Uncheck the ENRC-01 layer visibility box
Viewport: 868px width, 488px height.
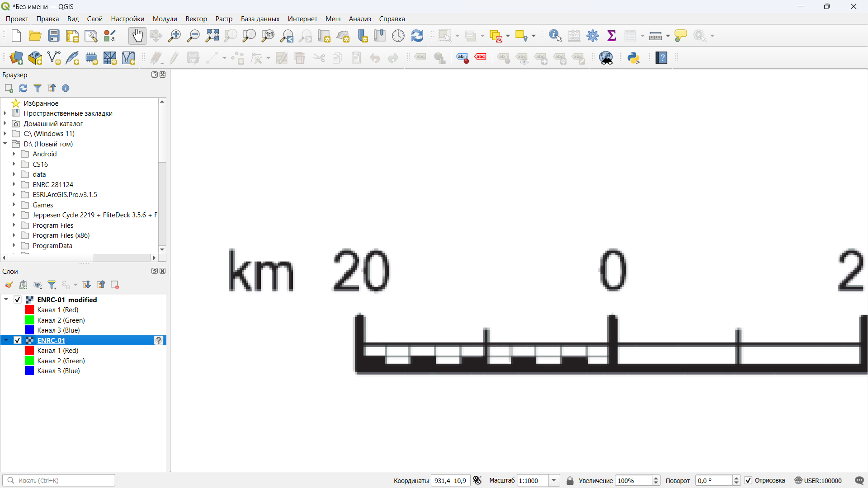[18, 340]
